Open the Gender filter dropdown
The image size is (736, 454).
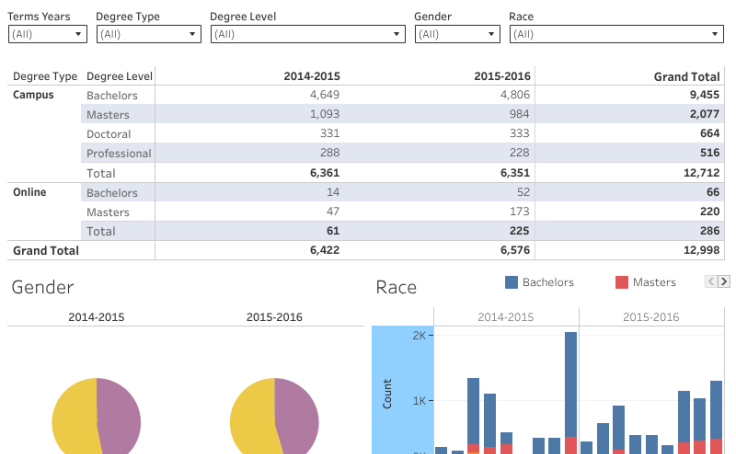(x=456, y=34)
